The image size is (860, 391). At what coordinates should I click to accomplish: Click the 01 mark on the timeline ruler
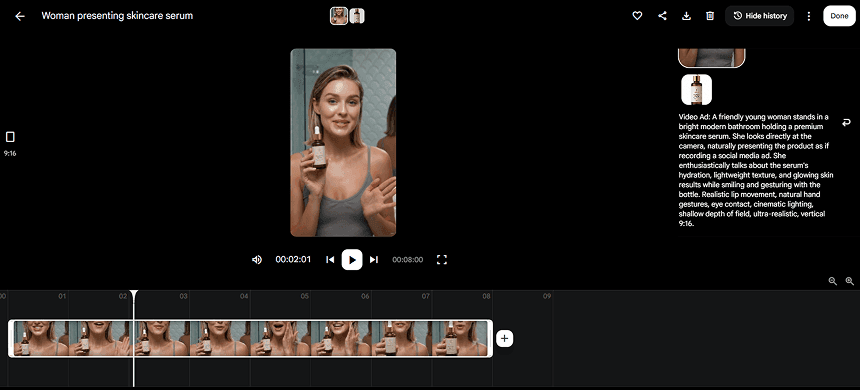(x=62, y=296)
